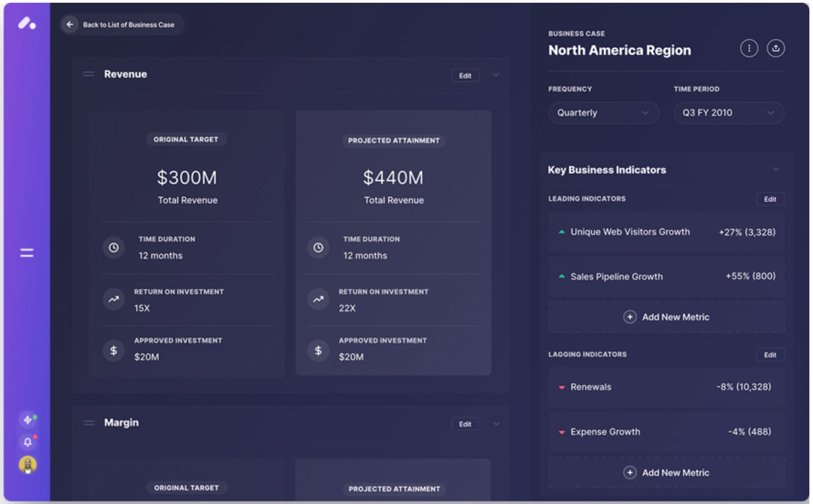Click the Margin section drag handle
Viewport: 813px width, 504px height.
pyautogui.click(x=89, y=423)
